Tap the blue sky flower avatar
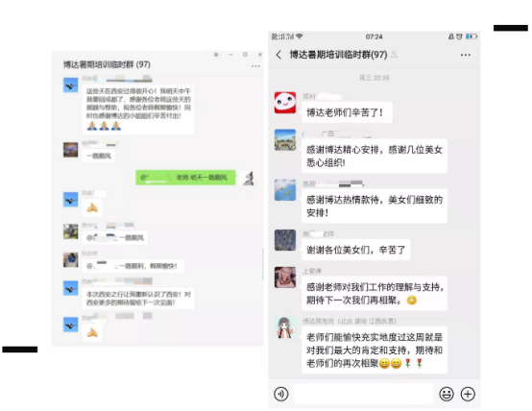The height and width of the screenshot is (411, 532). click(285, 190)
